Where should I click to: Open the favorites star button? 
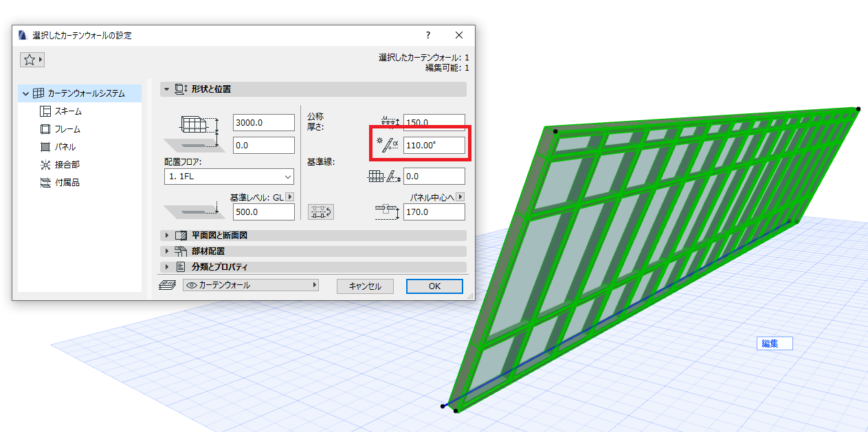click(32, 60)
